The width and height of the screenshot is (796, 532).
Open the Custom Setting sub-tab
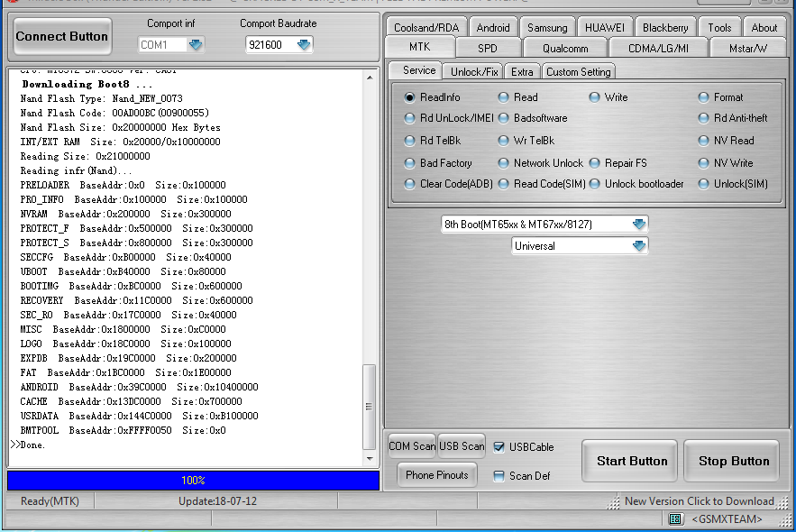pos(578,71)
